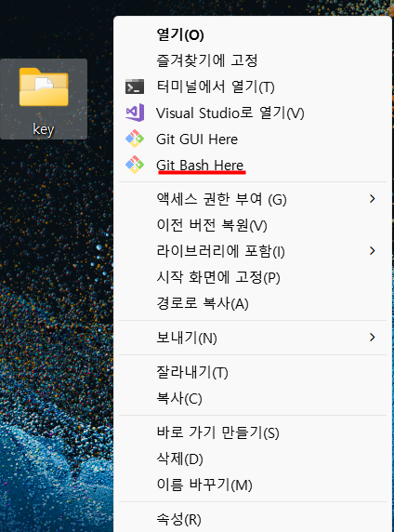The image size is (394, 532).
Task: Click the Git Bash Here icon
Action: click(135, 165)
